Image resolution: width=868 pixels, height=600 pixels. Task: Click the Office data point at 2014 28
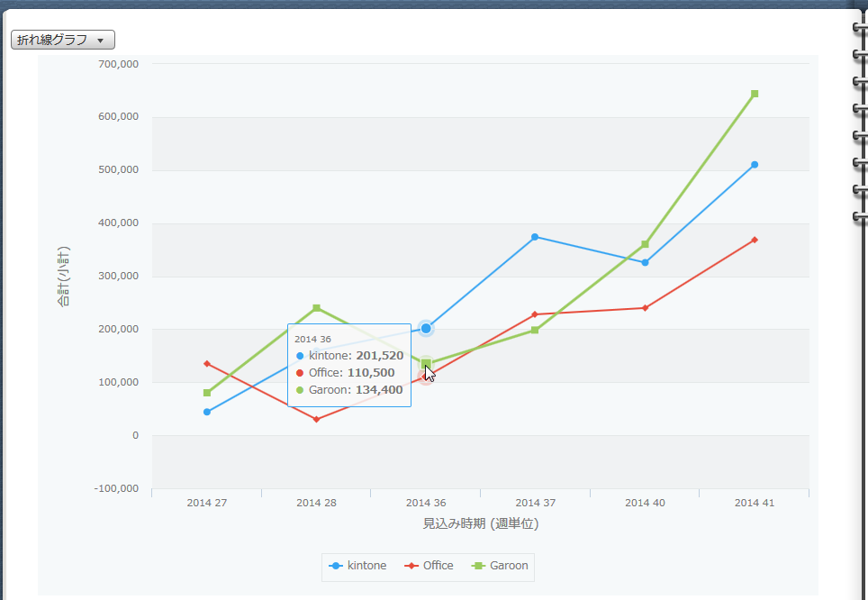pyautogui.click(x=316, y=419)
